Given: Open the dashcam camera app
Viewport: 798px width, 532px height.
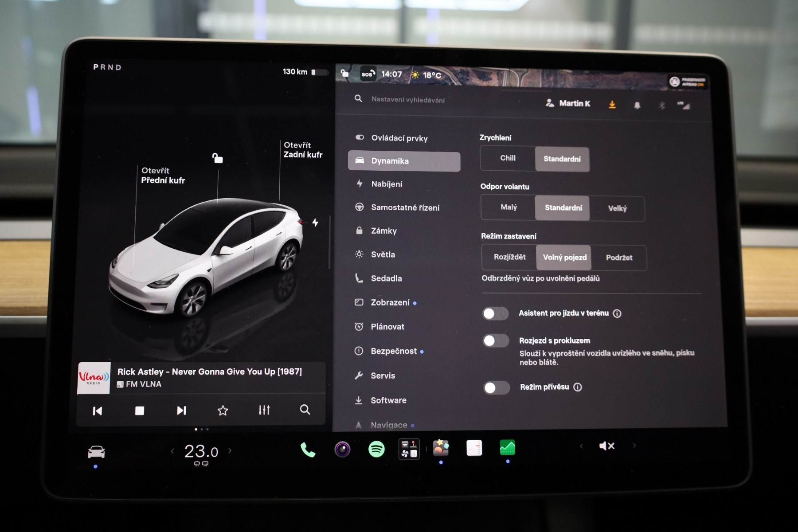Looking at the screenshot, I should pos(342,450).
